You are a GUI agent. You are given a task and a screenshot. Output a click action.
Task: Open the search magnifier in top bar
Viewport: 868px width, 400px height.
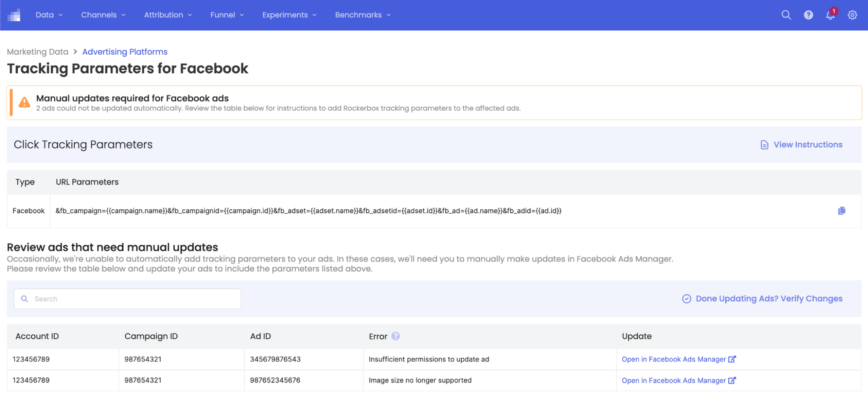786,15
